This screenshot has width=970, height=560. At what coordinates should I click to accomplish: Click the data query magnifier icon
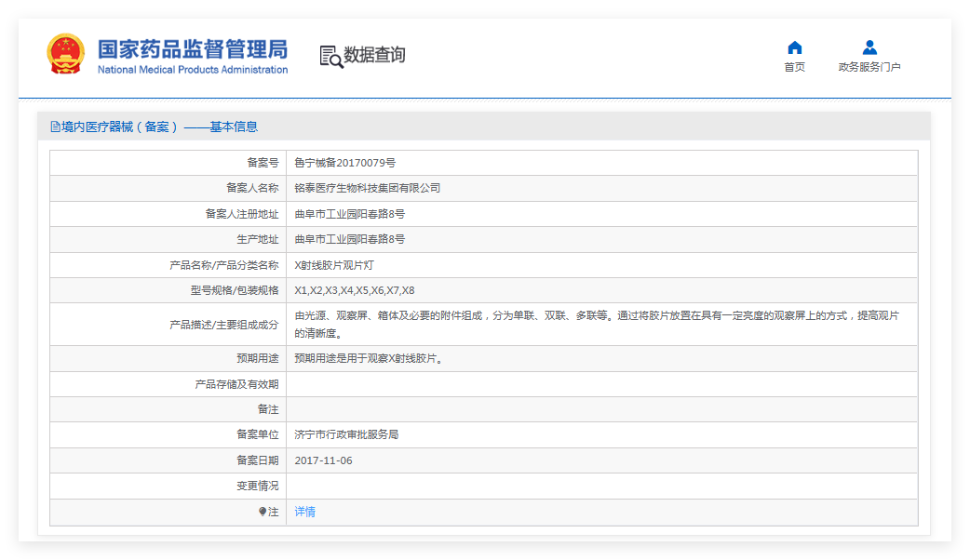coord(331,56)
